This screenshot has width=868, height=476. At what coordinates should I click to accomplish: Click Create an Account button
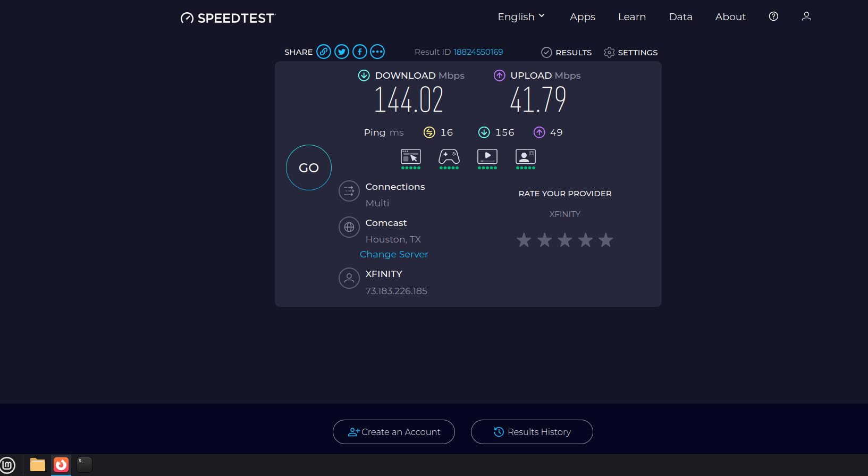pos(394,432)
